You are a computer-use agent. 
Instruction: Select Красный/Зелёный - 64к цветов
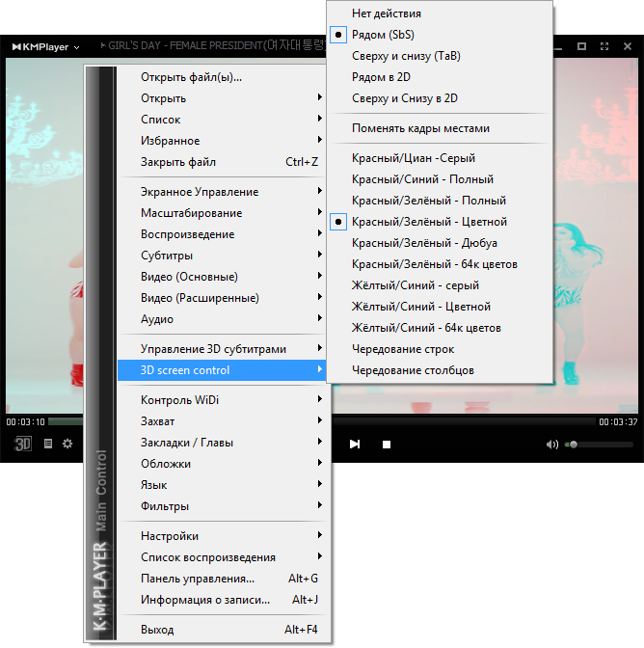[440, 264]
